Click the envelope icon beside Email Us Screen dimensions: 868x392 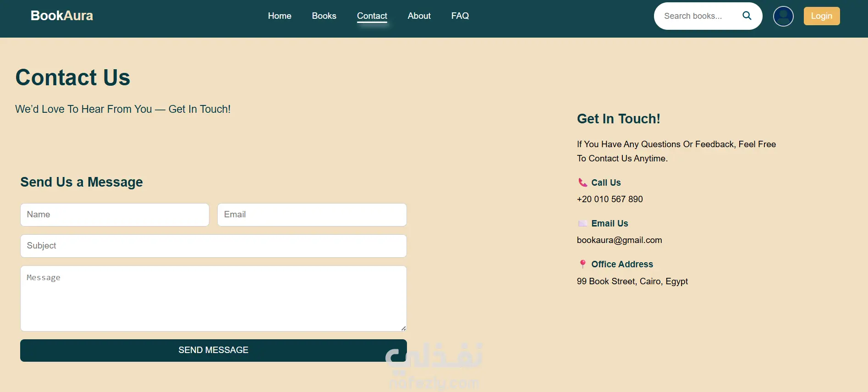pos(582,223)
